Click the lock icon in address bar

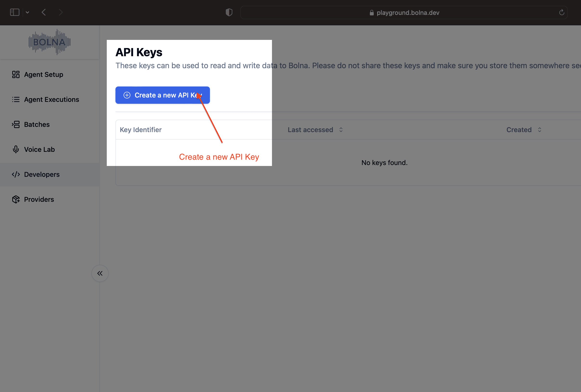(x=372, y=13)
